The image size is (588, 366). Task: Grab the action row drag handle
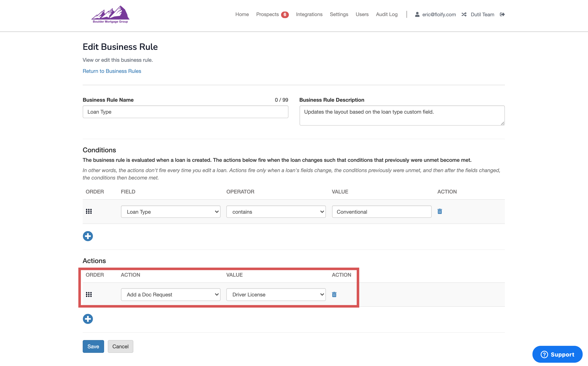click(89, 295)
